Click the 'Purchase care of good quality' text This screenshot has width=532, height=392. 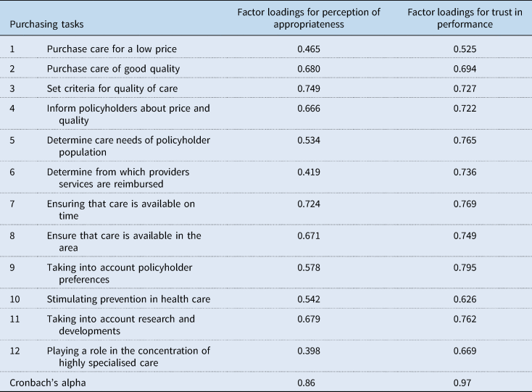click(113, 69)
